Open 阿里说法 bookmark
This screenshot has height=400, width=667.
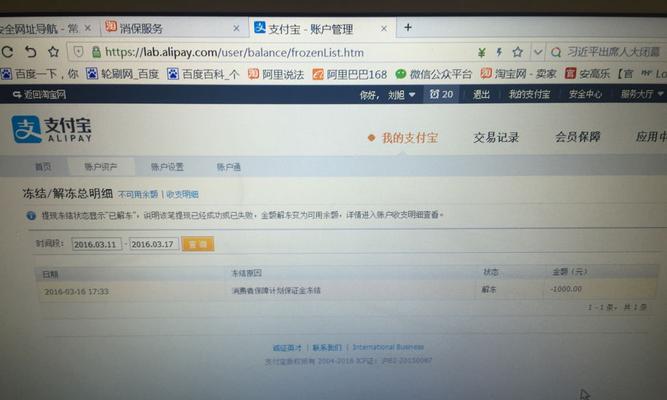point(276,74)
